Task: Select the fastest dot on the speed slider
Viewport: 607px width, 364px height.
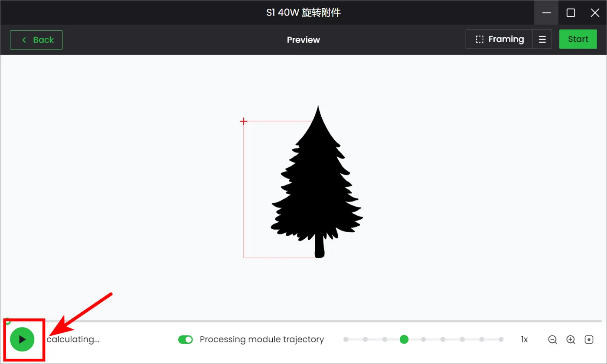Action: 501,340
